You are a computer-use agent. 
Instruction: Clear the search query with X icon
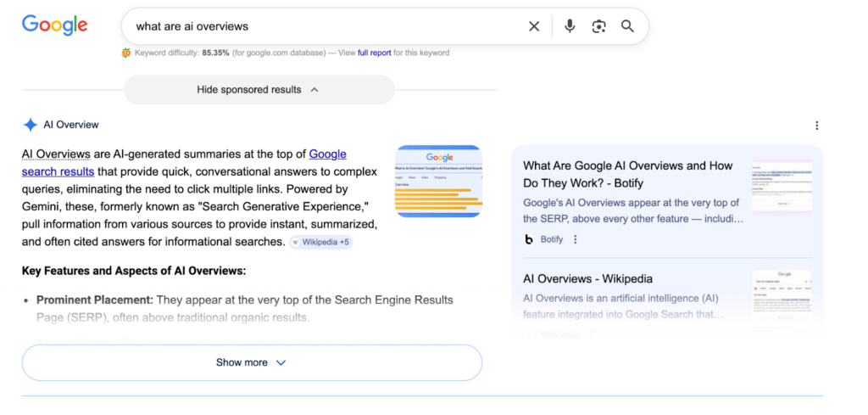pyautogui.click(x=534, y=26)
